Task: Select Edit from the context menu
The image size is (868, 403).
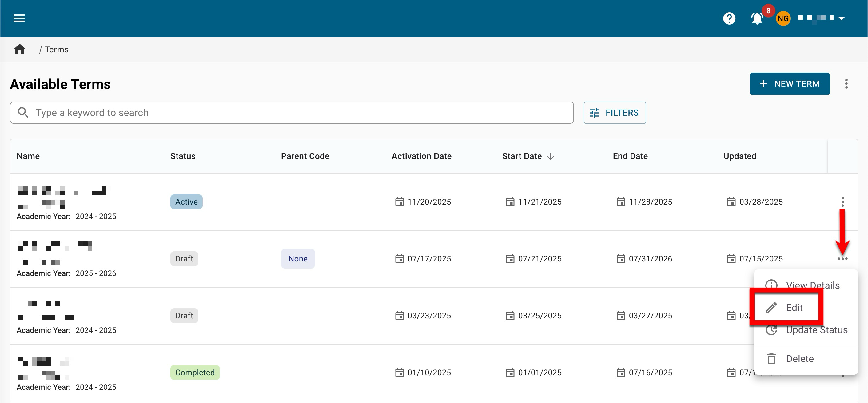Action: coord(794,307)
